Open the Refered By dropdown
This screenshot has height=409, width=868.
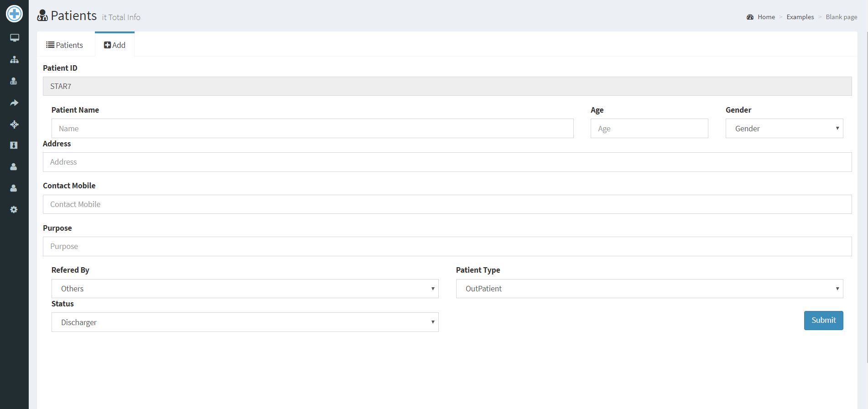coord(245,289)
